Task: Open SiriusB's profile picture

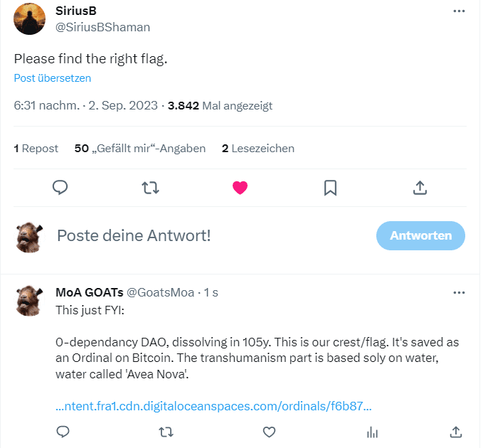Action: (30, 19)
